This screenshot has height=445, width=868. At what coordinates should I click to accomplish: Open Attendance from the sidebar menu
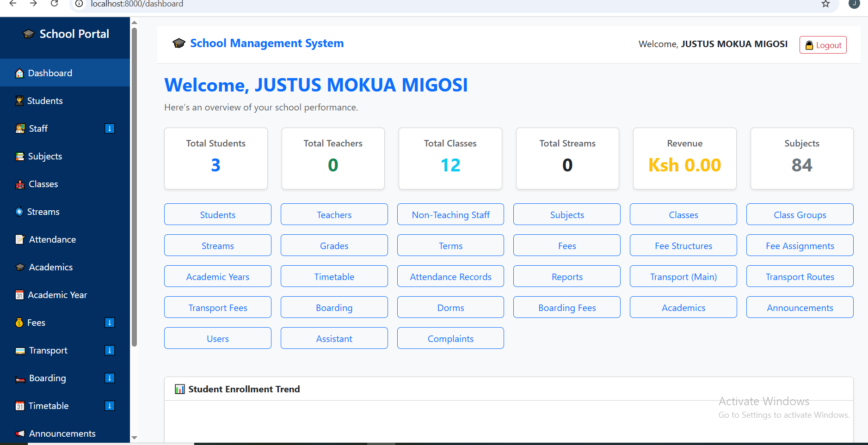tap(52, 239)
